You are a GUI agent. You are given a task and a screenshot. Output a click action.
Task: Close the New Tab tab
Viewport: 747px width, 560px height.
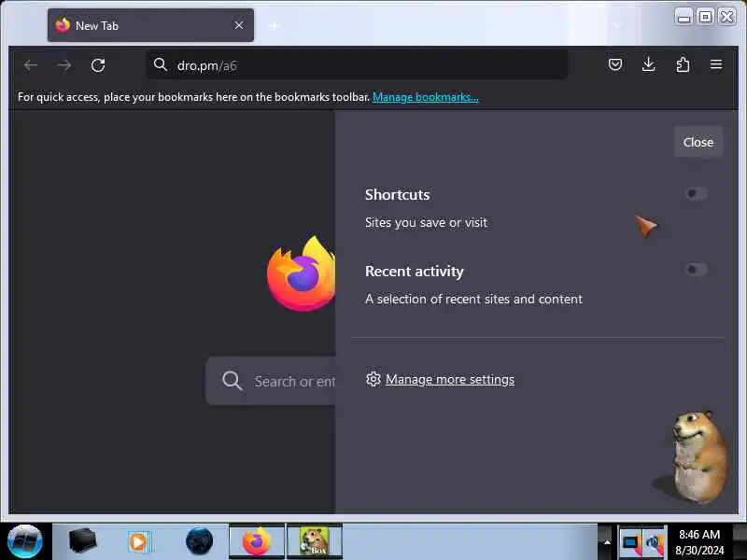pos(239,25)
